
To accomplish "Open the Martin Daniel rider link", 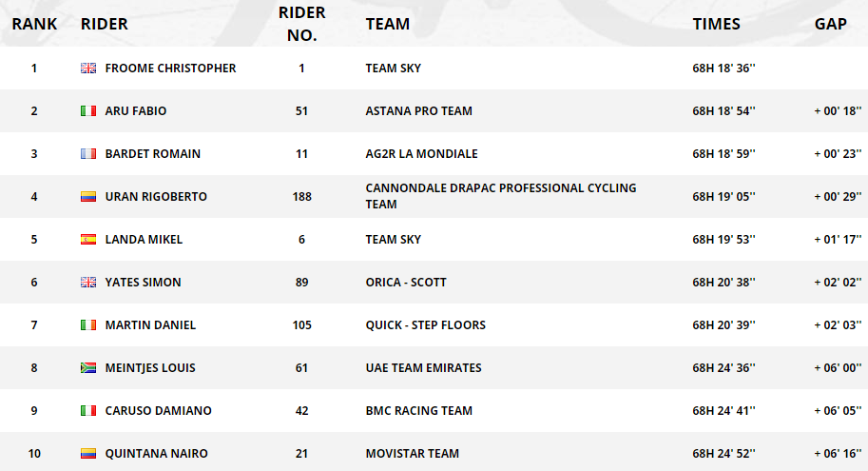I will point(150,325).
